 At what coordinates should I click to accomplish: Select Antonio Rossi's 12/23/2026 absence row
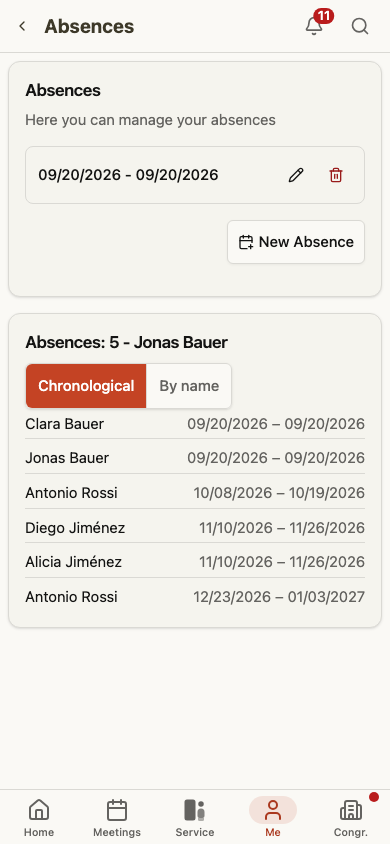click(195, 596)
